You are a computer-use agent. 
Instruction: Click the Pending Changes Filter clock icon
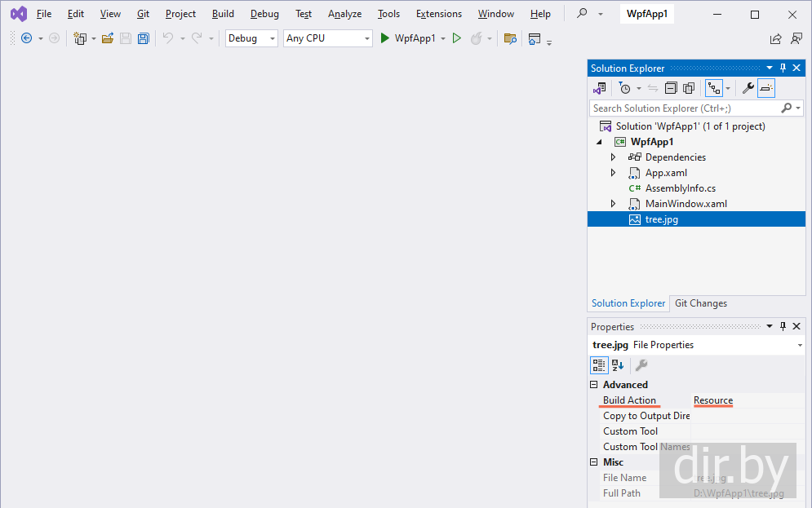624,88
